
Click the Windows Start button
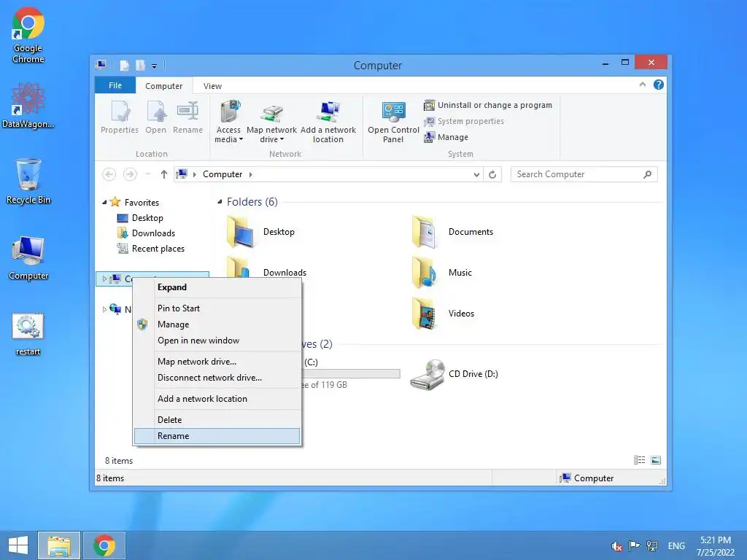[x=18, y=545]
